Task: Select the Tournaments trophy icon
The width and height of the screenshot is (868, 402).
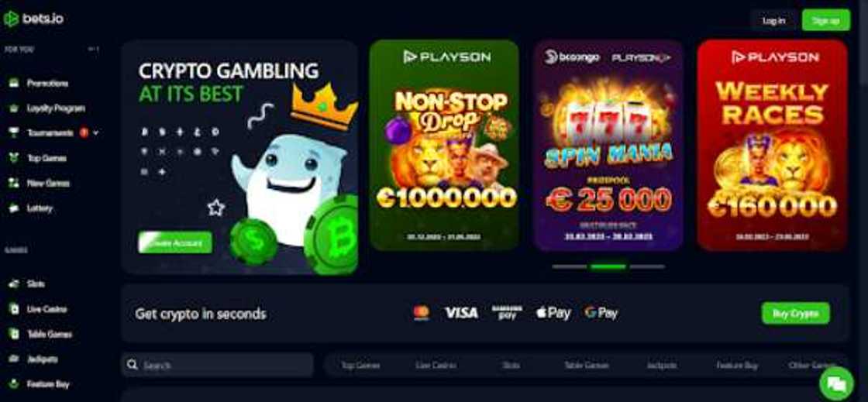Action: (x=14, y=132)
